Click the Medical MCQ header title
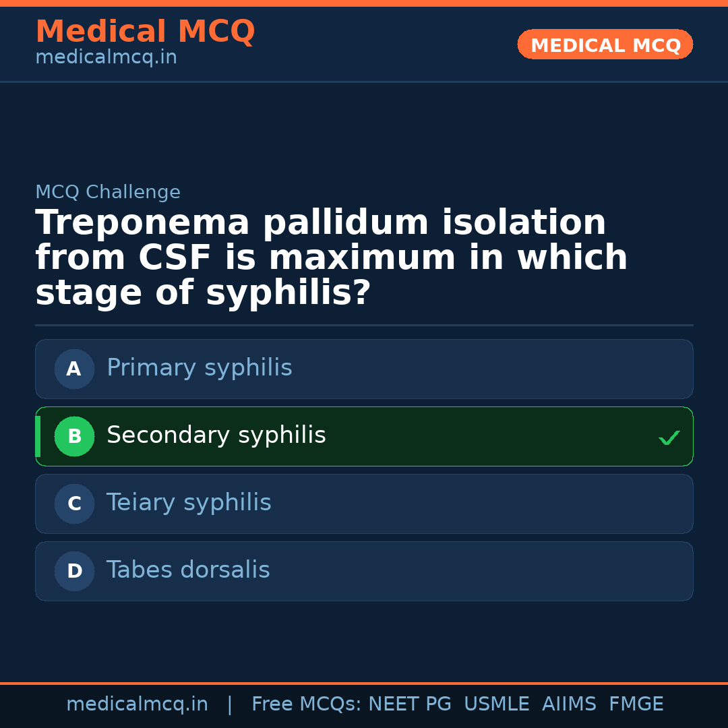This screenshot has height=728, width=728. [145, 32]
